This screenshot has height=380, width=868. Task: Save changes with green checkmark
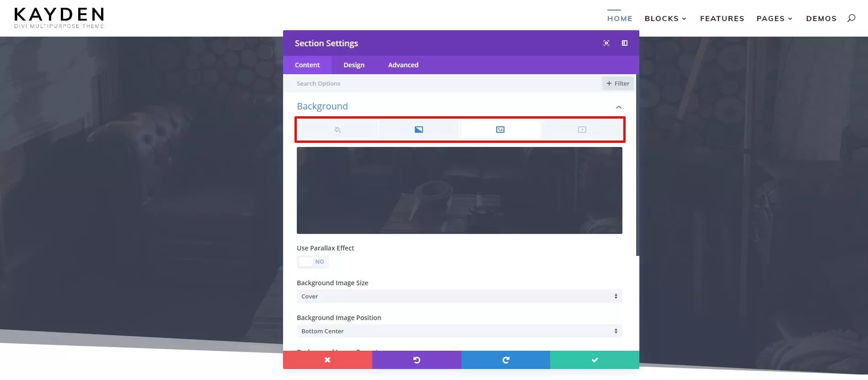click(x=595, y=360)
